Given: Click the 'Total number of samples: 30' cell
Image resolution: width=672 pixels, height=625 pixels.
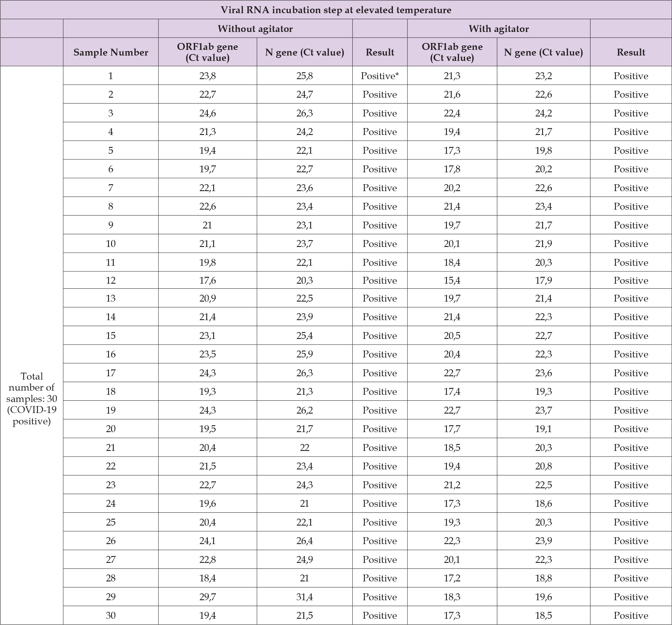Looking at the screenshot, I should pos(31,398).
